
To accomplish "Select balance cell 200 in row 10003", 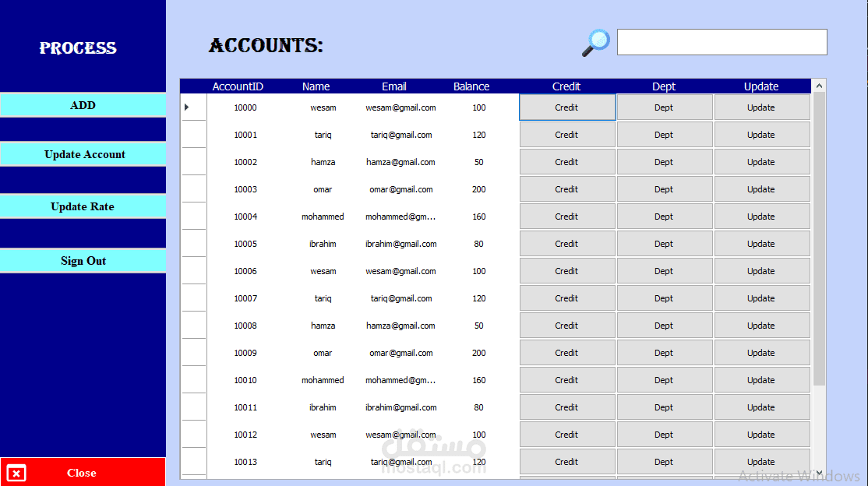I will click(x=479, y=189).
